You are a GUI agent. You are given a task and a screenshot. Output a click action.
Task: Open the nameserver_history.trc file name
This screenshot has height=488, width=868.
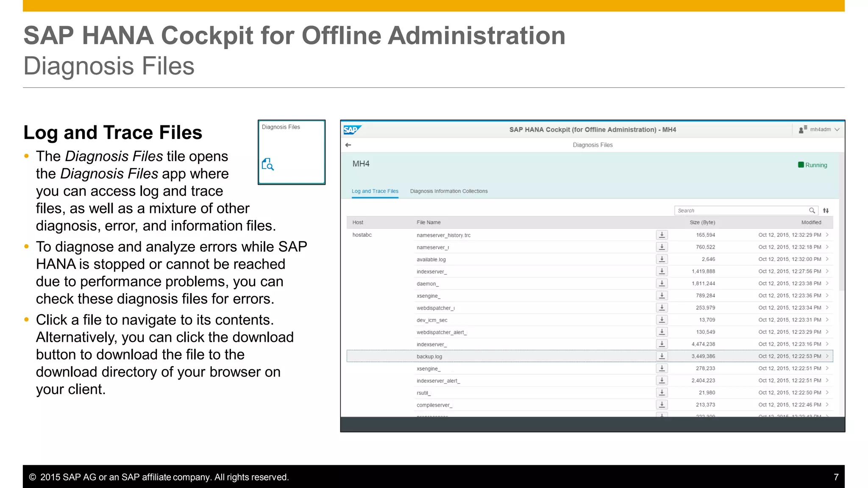point(443,235)
